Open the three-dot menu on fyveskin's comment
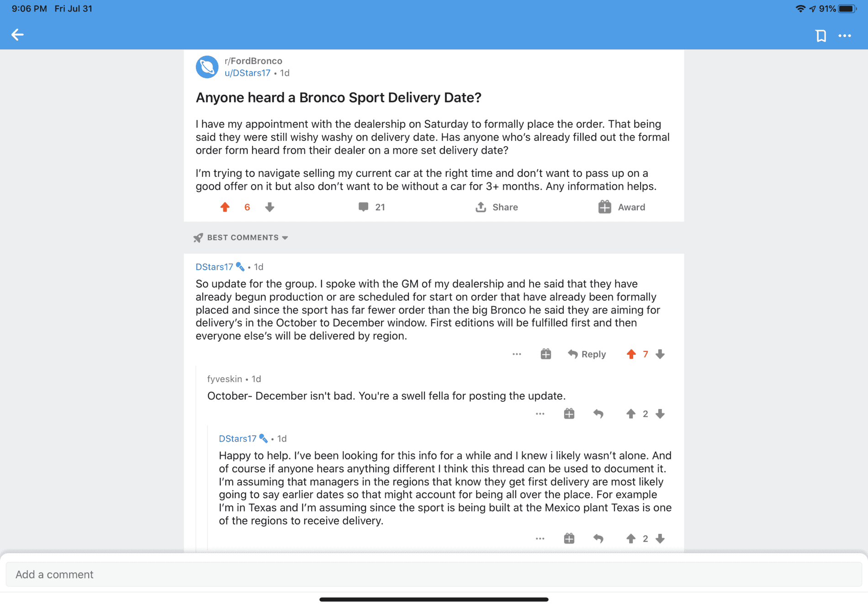Screen dimensions: 868x607 coord(540,414)
